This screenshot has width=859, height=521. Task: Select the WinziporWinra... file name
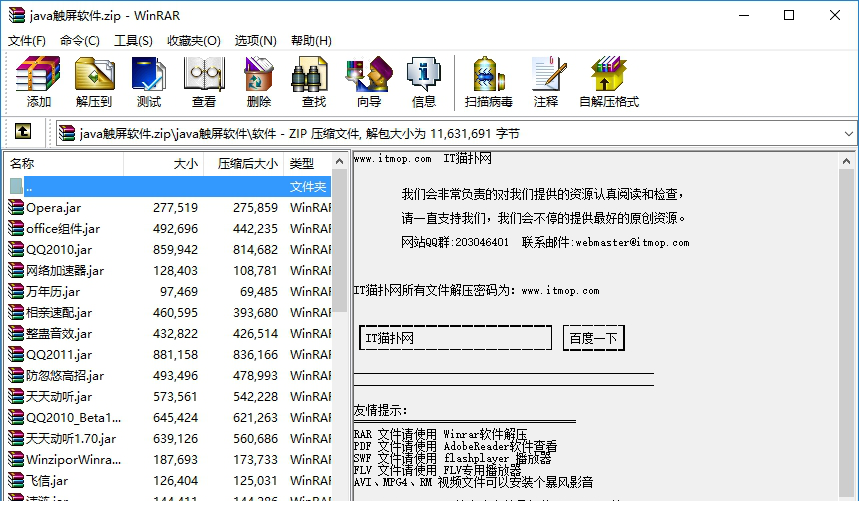[x=73, y=460]
